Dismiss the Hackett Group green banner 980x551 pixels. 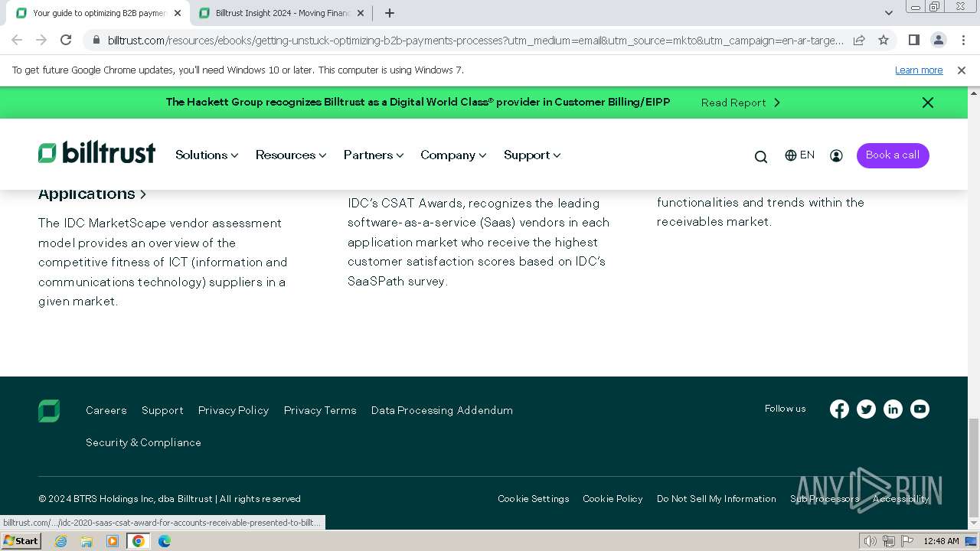(927, 103)
